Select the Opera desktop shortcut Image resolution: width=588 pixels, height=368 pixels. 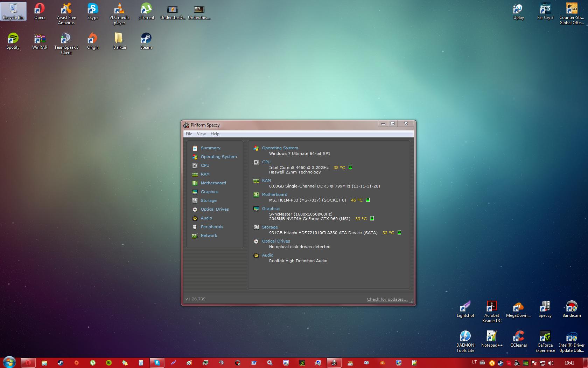click(x=40, y=11)
